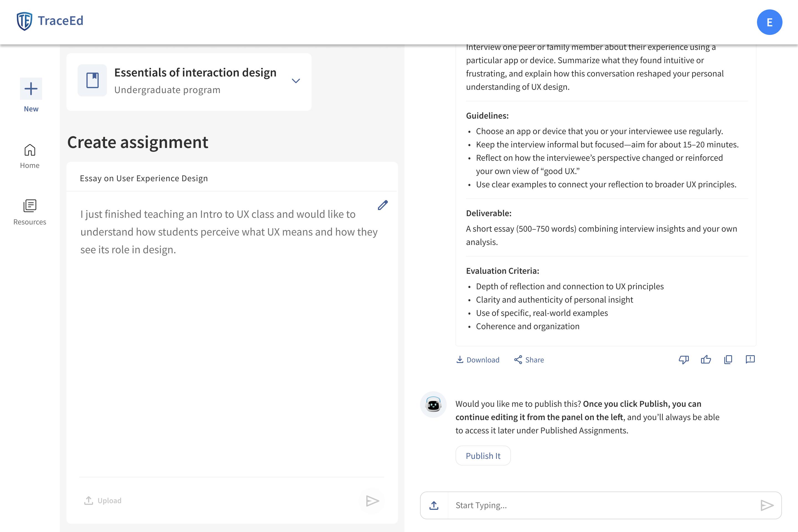Click the thumbs up feedback icon
Image resolution: width=798 pixels, height=532 pixels.
click(706, 360)
